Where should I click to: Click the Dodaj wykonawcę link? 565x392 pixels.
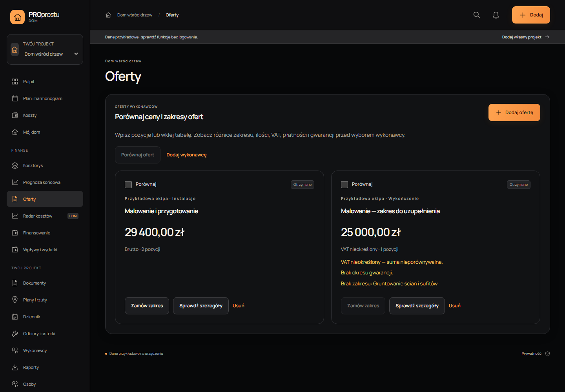[x=186, y=155]
